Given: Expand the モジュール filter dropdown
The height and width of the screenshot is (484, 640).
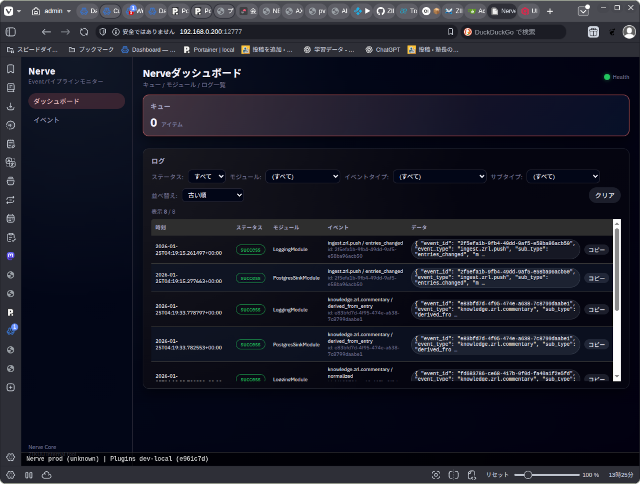Looking at the screenshot, I should point(302,176).
